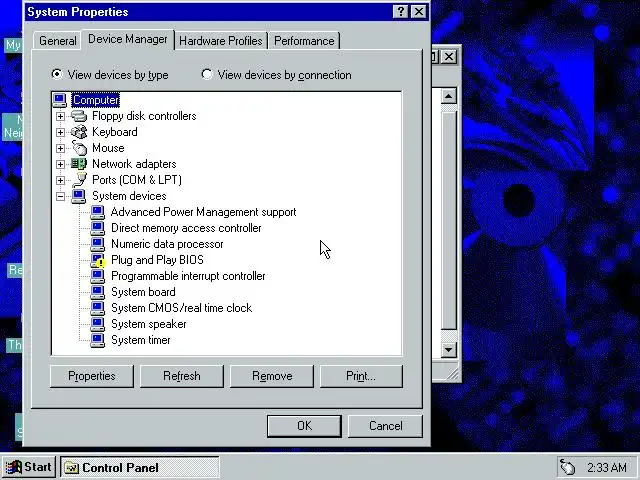Click the tray icon beside the clock

567,467
